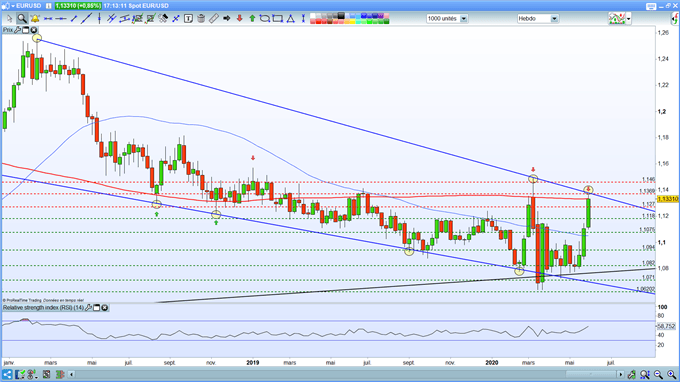
Task: Select the ellipse drawing tool
Action: click(x=265, y=19)
